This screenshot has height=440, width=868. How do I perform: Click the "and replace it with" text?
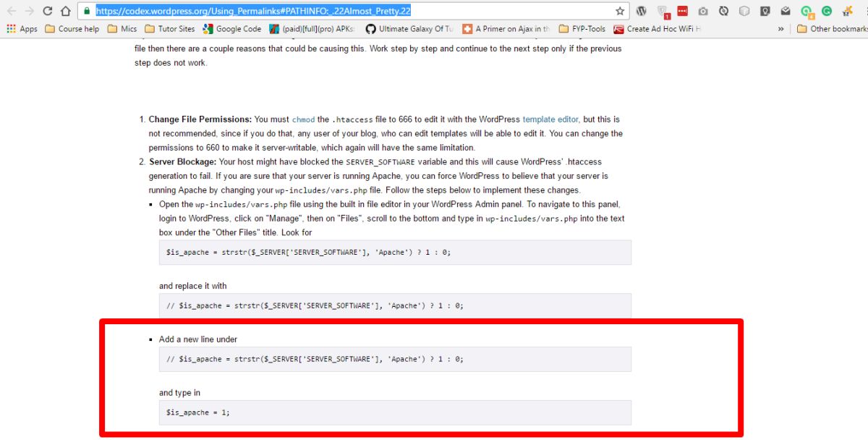[193, 286]
